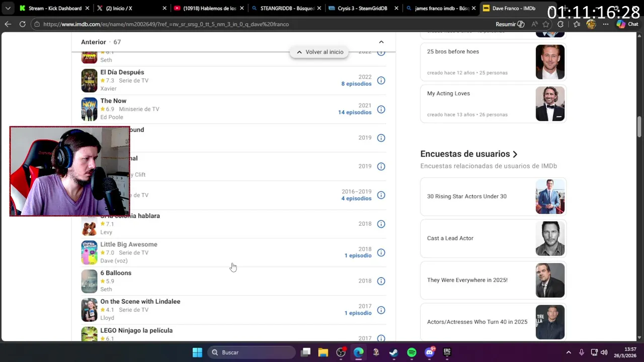Screen dimensions: 644x362
Task: Expand Encuestas de usuarios section arrow
Action: point(515,154)
